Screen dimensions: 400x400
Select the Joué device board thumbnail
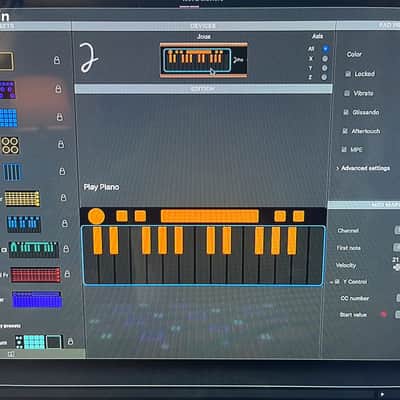204,60
